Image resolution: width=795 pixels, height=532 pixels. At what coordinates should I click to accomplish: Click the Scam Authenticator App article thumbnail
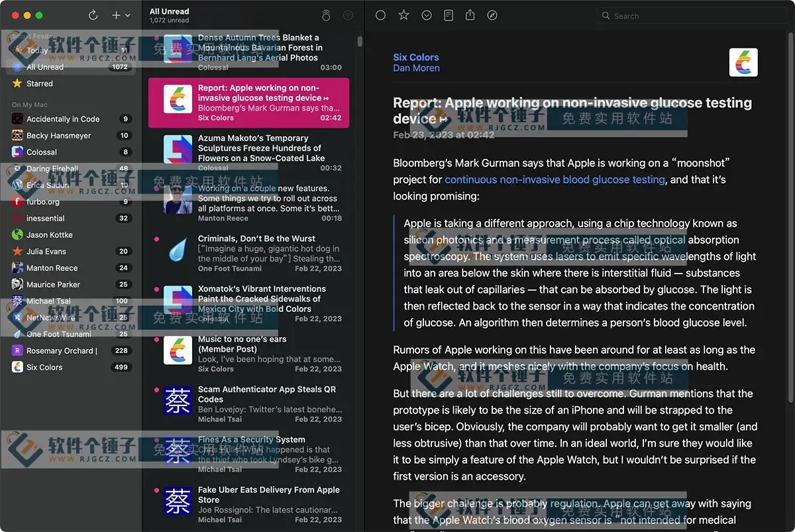click(178, 401)
